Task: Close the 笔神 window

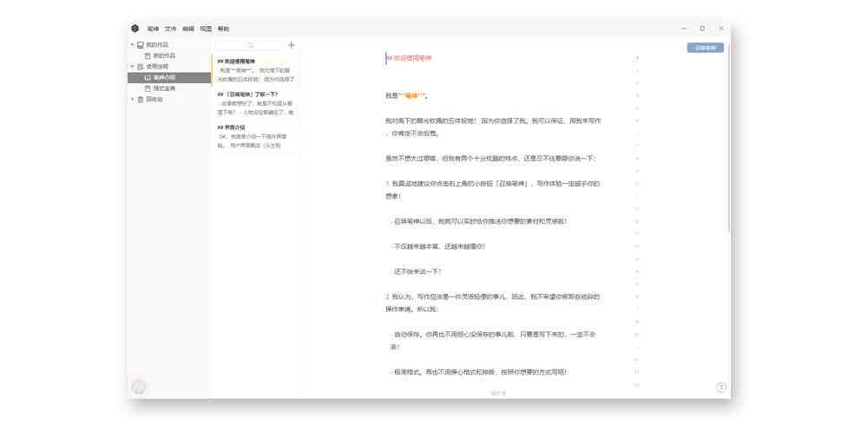Action: coord(721,29)
